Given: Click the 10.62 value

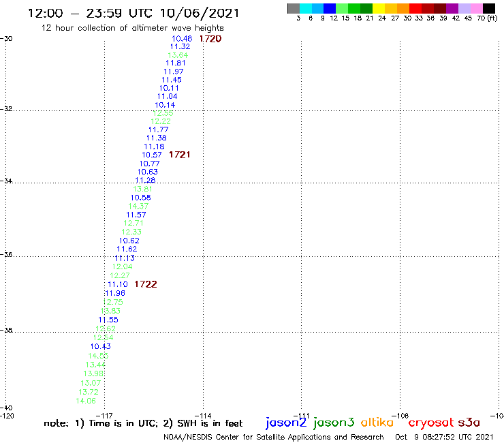Looking at the screenshot, I should pyautogui.click(x=129, y=241).
